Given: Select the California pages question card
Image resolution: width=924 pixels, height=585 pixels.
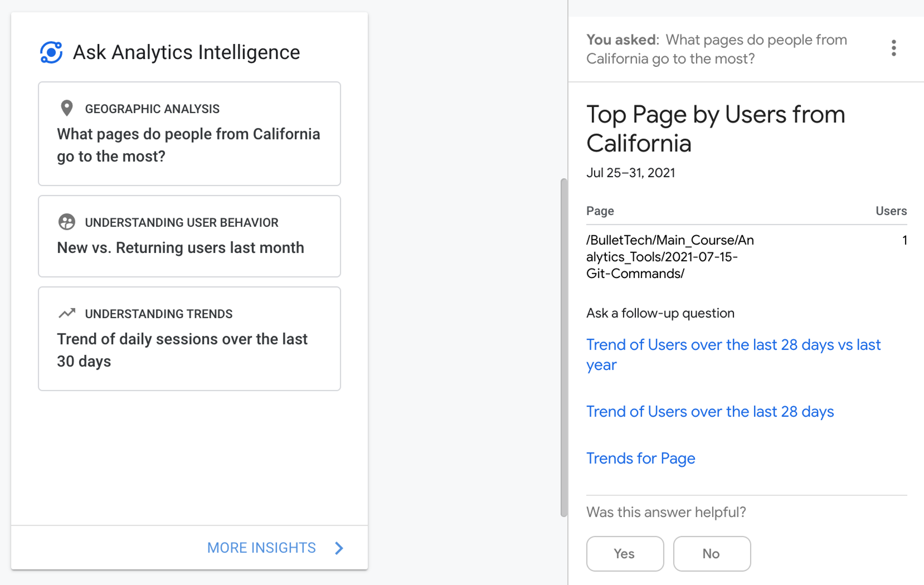Looking at the screenshot, I should (189, 134).
